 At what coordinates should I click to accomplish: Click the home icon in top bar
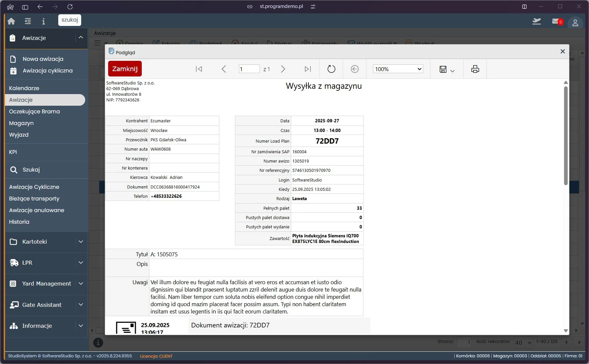[11, 21]
